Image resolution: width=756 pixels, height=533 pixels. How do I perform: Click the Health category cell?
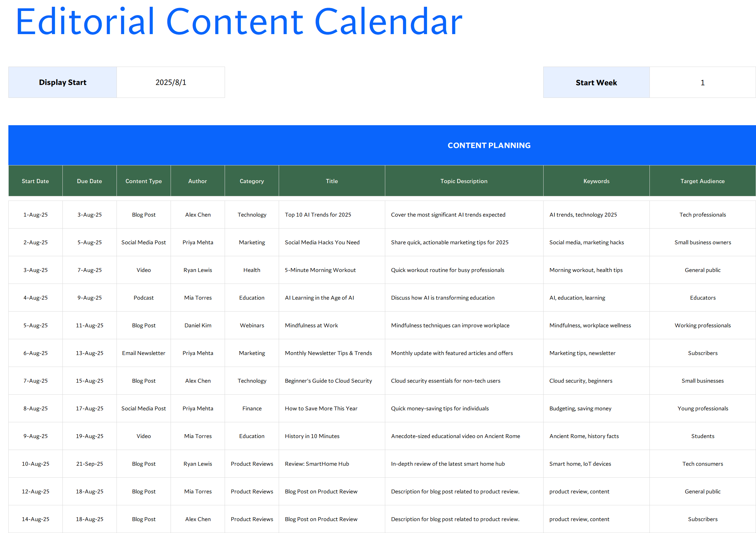pos(252,270)
